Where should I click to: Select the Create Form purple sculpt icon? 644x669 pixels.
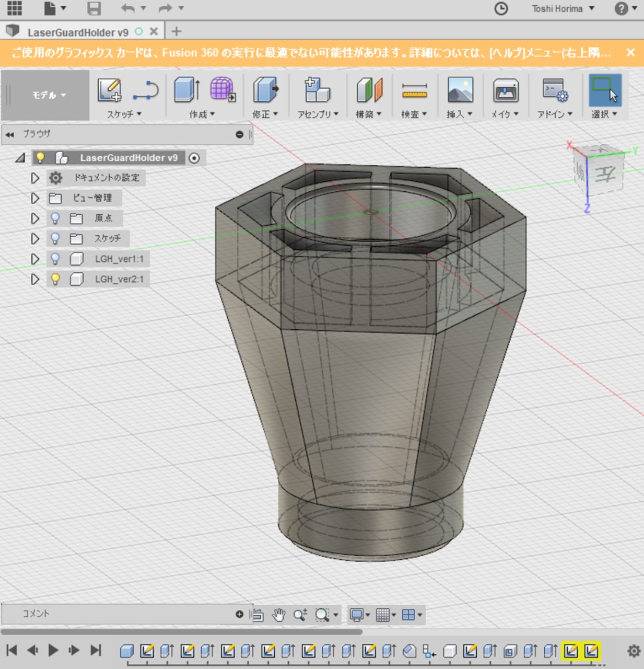click(223, 89)
